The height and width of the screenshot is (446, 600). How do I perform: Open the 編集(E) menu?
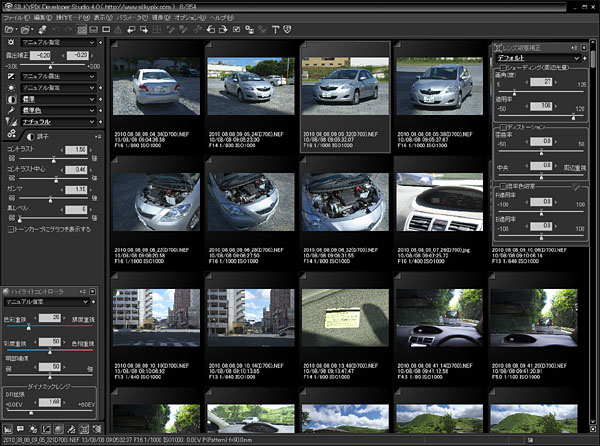point(43,18)
